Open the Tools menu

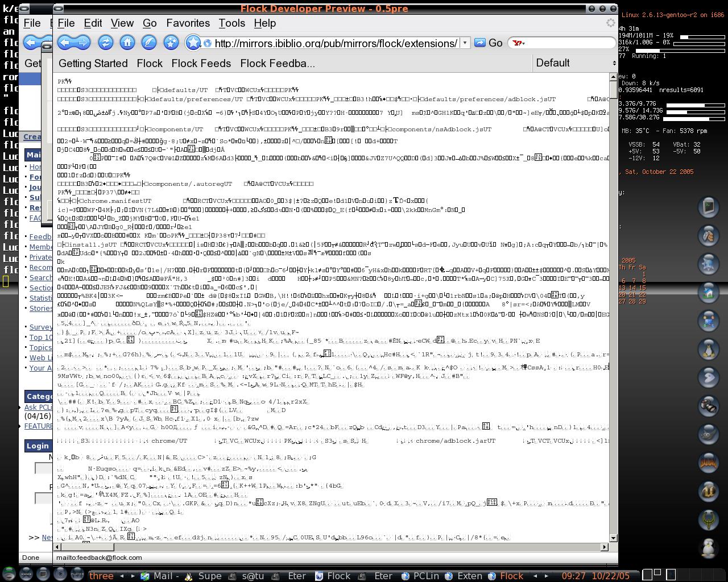coord(231,23)
